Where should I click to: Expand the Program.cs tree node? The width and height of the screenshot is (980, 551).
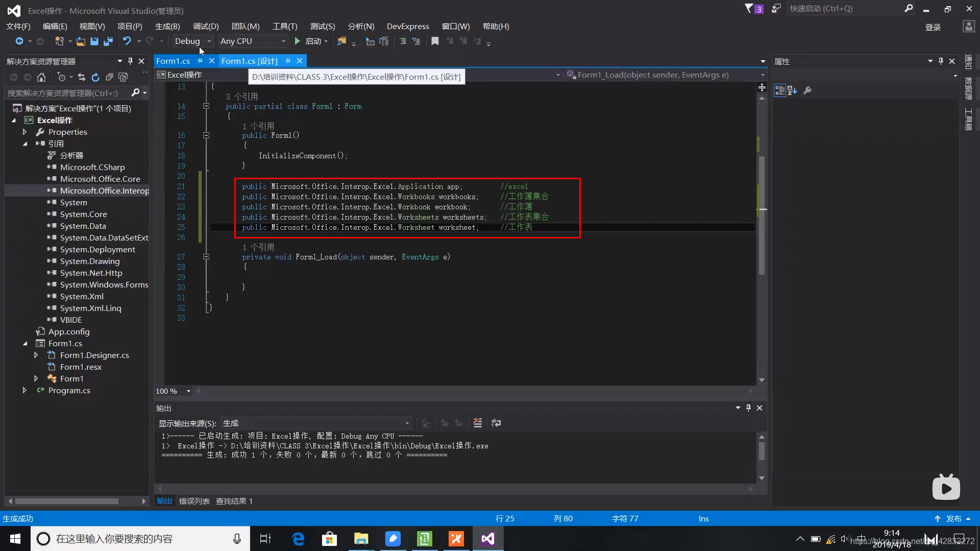point(25,391)
